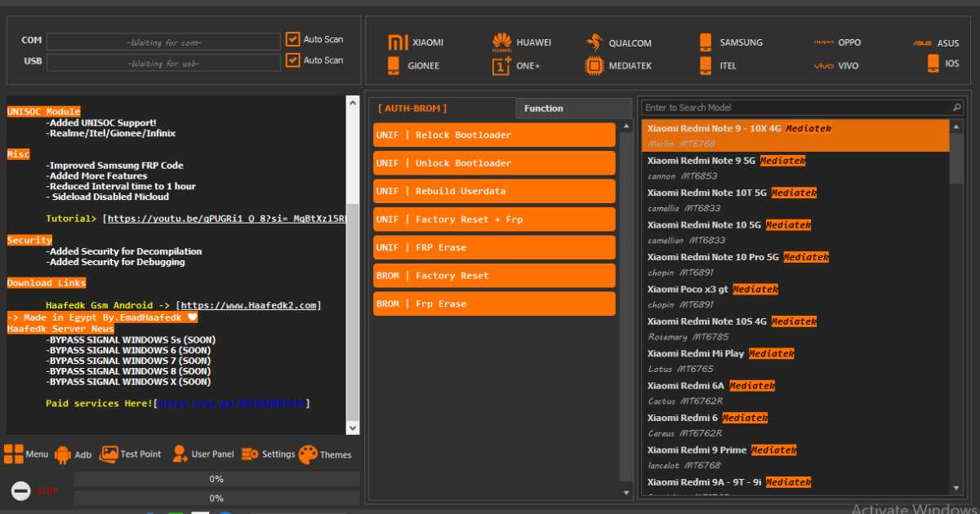Open the ASUS brand module
Screen dimensions: 980x514
[936, 43]
